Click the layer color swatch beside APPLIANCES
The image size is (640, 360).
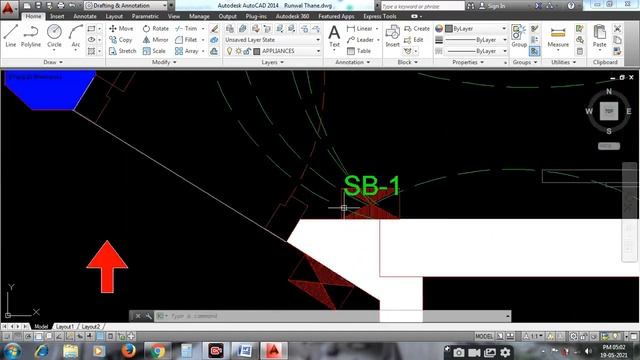tap(257, 51)
